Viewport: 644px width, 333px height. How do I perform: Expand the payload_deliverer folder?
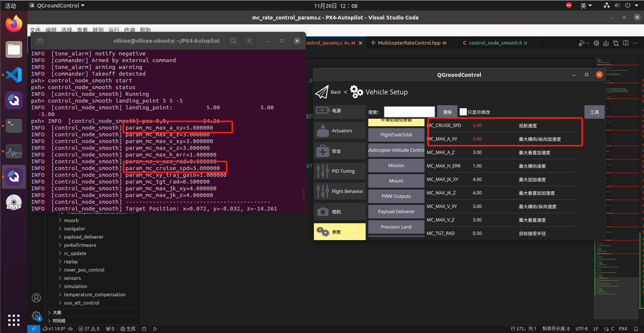click(84, 237)
